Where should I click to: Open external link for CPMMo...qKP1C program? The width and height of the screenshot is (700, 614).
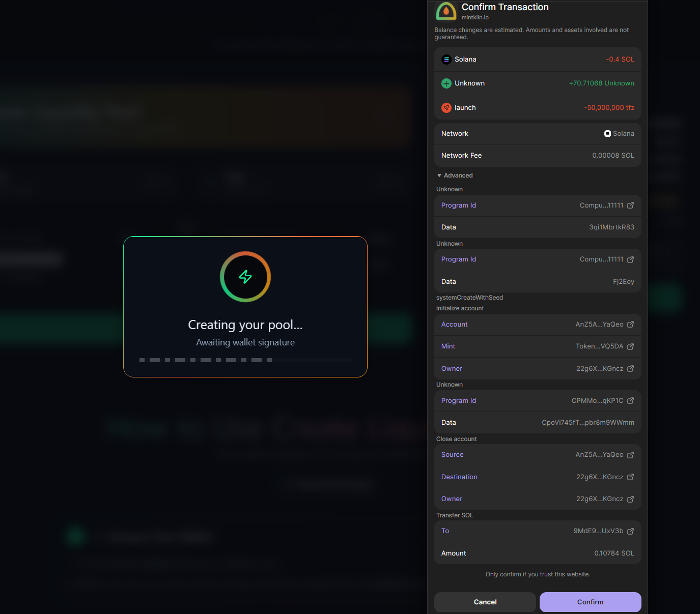(x=630, y=401)
